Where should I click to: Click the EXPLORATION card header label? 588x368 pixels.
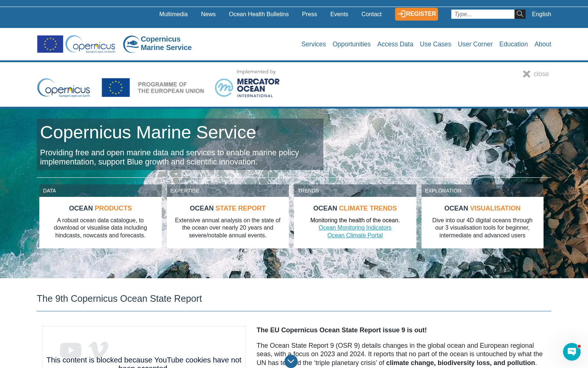443,191
